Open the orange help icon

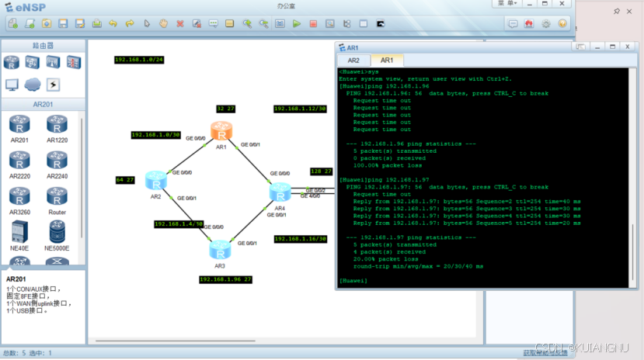click(562, 24)
